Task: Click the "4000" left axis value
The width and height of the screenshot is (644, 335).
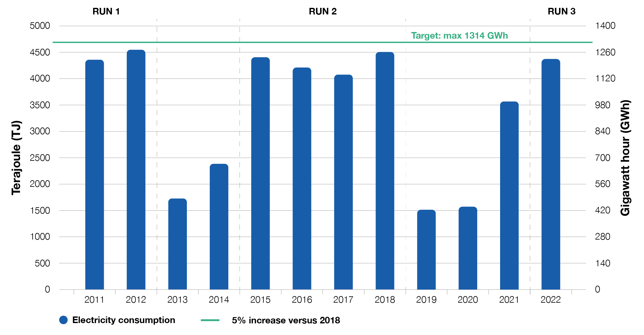Action: click(x=40, y=78)
